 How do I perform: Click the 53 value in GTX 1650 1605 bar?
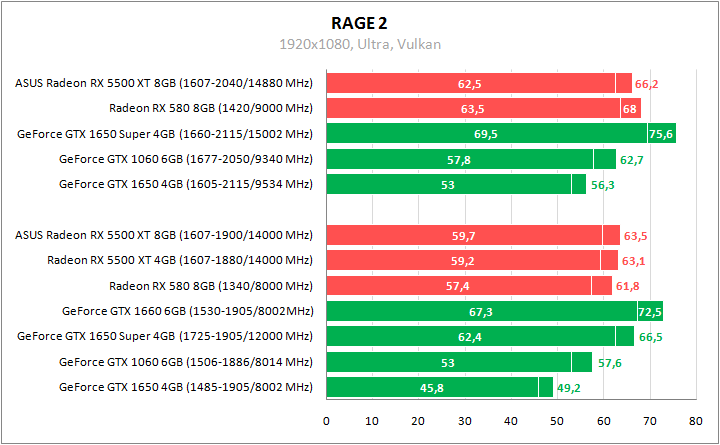tap(448, 185)
